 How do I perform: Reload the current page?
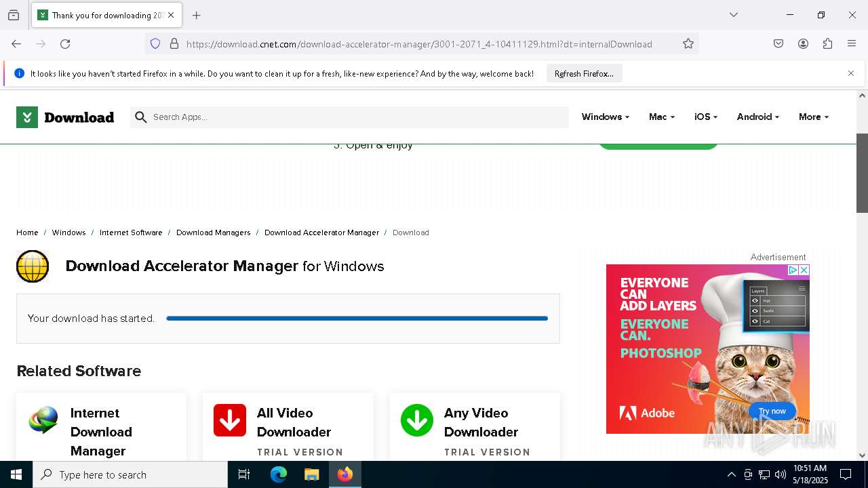(65, 44)
